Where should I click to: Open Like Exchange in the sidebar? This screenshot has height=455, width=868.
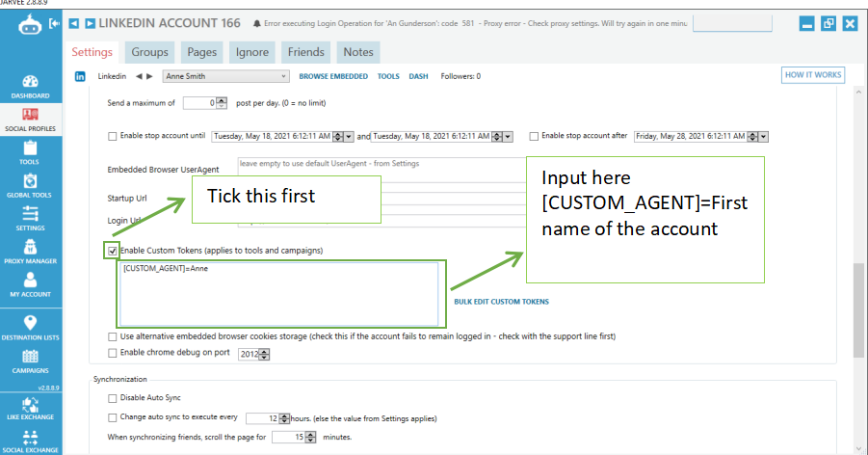[30, 409]
